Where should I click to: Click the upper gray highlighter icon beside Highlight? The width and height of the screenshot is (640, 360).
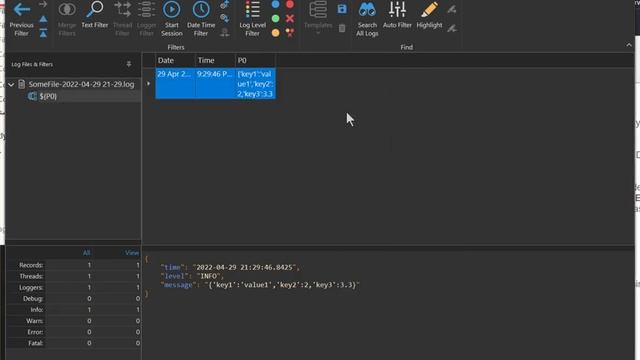coord(451,9)
